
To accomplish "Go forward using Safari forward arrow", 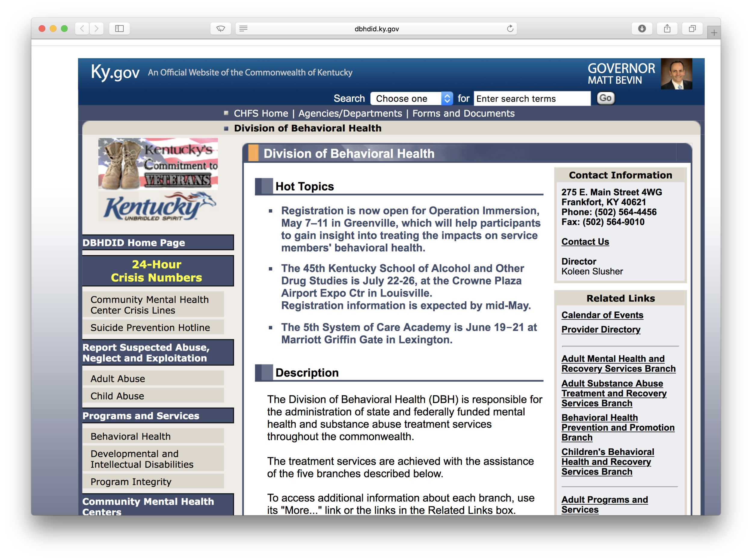I will [96, 29].
